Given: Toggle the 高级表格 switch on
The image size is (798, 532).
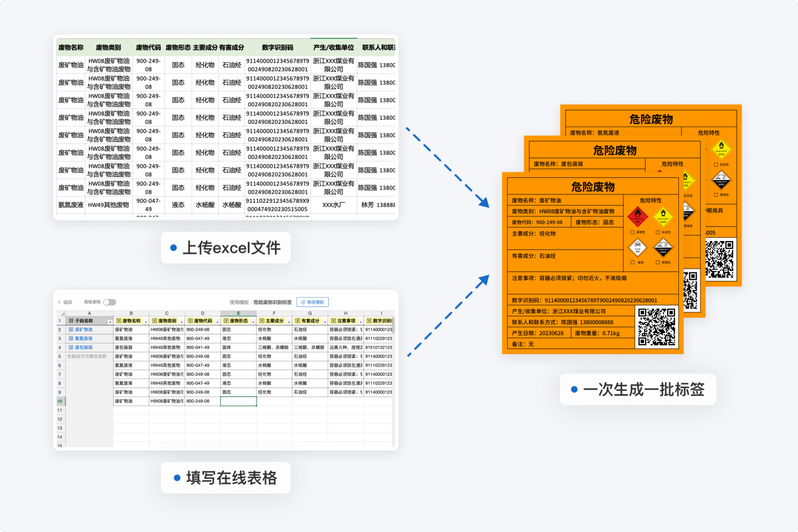Looking at the screenshot, I should pyautogui.click(x=110, y=302).
